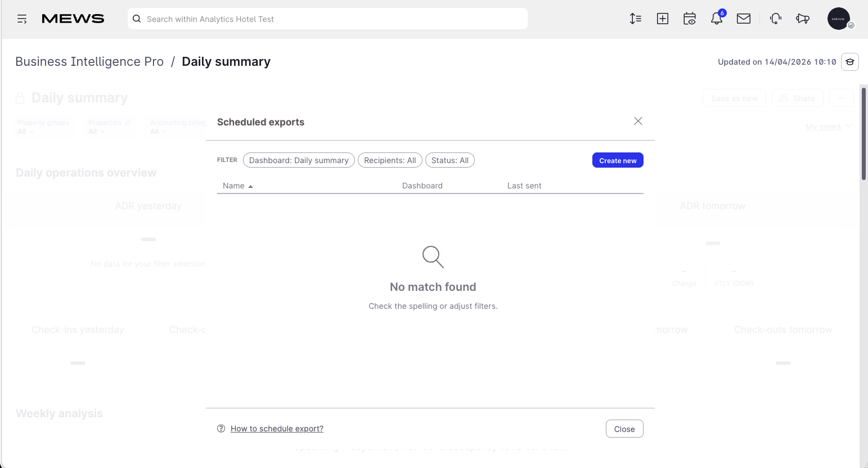This screenshot has width=868, height=468.
Task: Sort by the Name column header
Action: [233, 186]
